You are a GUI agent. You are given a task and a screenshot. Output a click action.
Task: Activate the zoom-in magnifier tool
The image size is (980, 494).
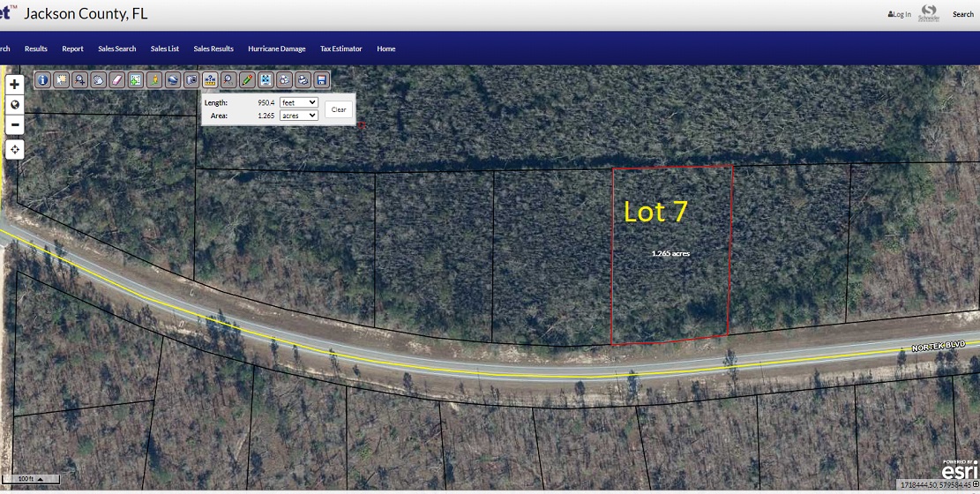click(x=80, y=80)
